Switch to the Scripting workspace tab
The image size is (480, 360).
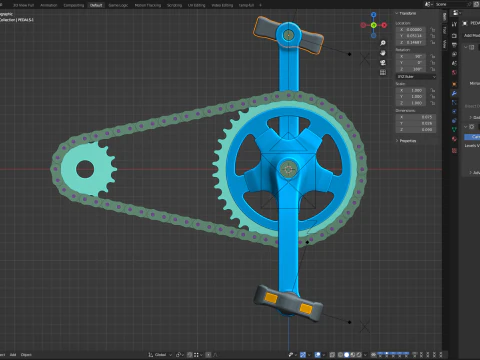pyautogui.click(x=174, y=5)
